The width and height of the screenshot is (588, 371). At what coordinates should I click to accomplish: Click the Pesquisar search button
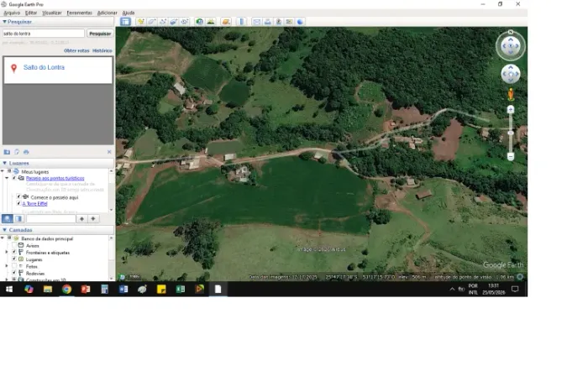click(x=100, y=34)
